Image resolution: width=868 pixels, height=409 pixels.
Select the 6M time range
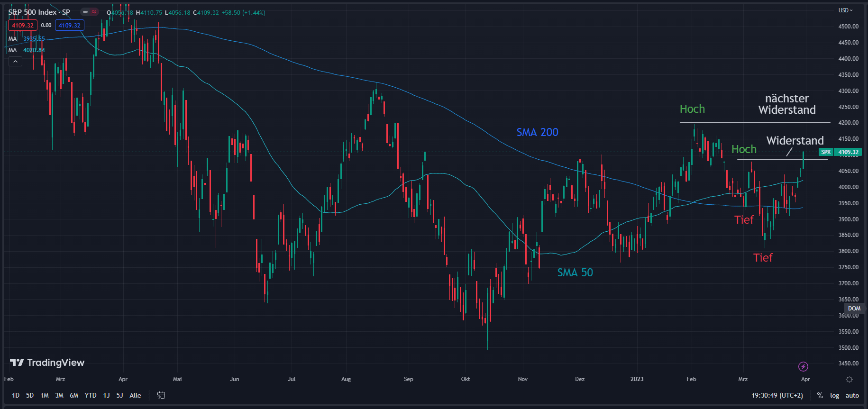(74, 395)
